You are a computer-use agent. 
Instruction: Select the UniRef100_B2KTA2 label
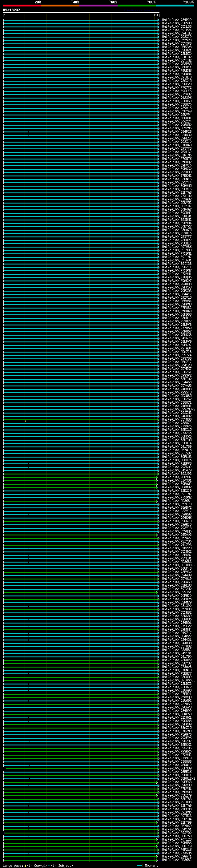pos(177,57)
